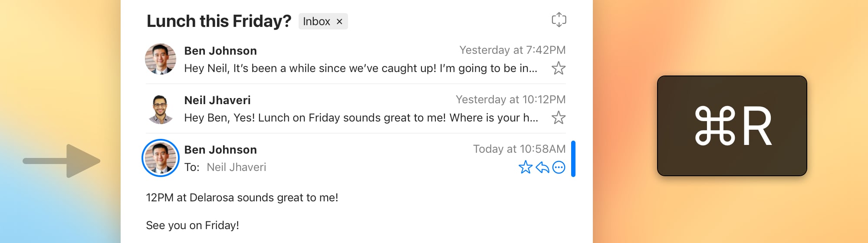This screenshot has height=243, width=868.
Task: Select the "Lunch this Friday?" subject title
Action: [x=219, y=21]
